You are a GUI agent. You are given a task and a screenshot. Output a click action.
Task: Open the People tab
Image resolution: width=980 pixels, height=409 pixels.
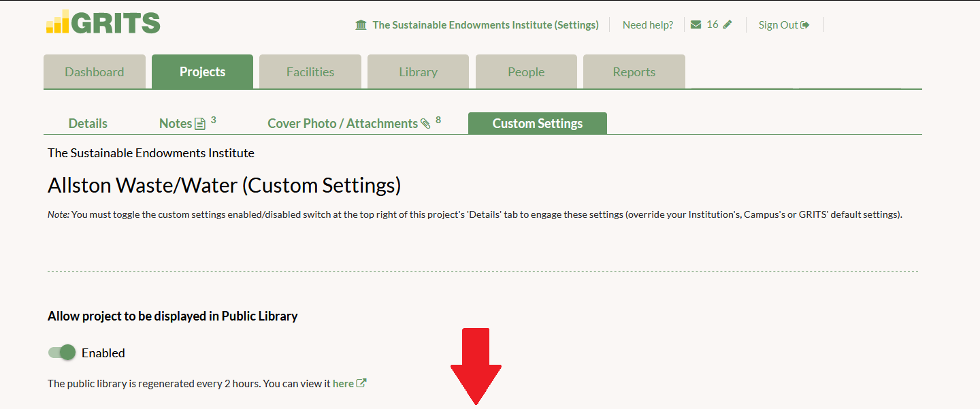(x=526, y=71)
